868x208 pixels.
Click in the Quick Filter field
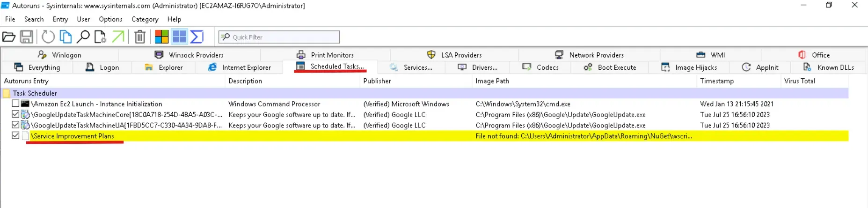(x=279, y=37)
